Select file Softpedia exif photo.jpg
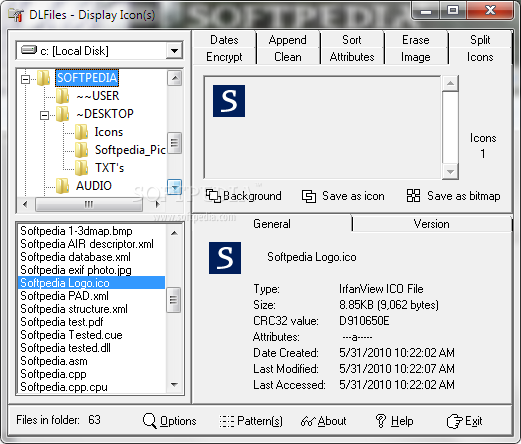 [x=76, y=270]
